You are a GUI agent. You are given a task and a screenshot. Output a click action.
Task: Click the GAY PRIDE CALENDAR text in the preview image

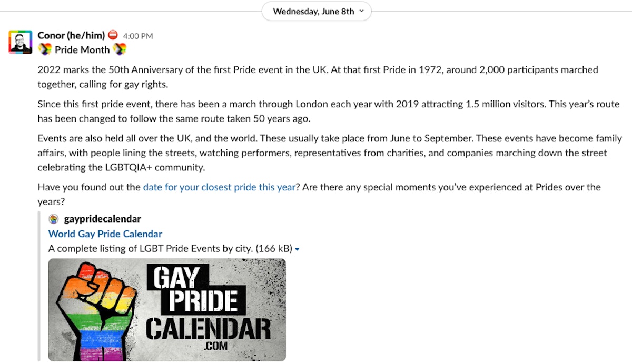click(x=208, y=310)
